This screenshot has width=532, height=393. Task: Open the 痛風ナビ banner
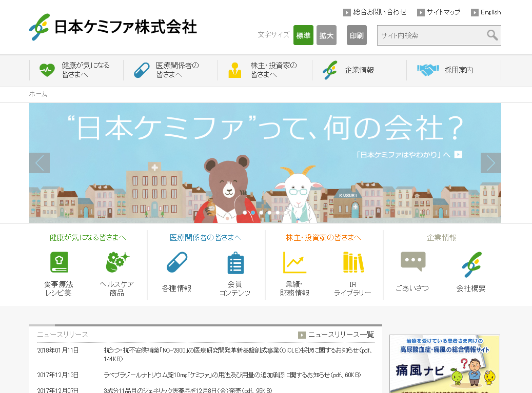(x=445, y=364)
